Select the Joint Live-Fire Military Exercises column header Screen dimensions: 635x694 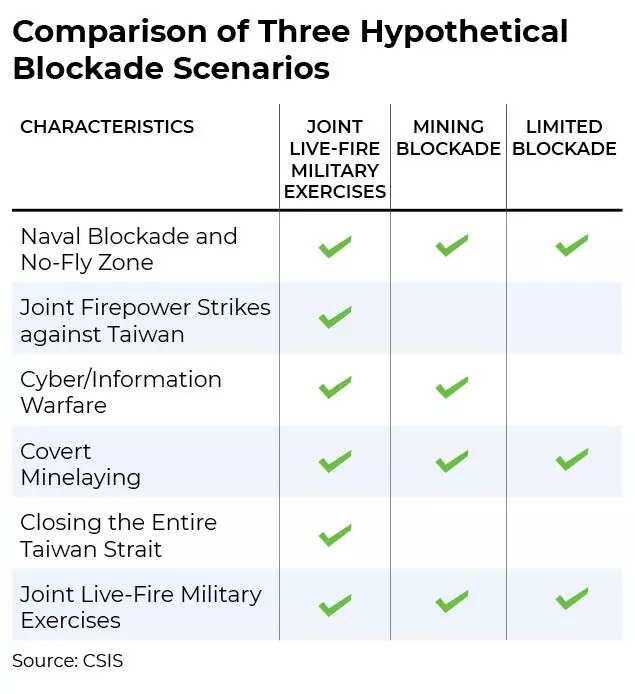tap(335, 159)
